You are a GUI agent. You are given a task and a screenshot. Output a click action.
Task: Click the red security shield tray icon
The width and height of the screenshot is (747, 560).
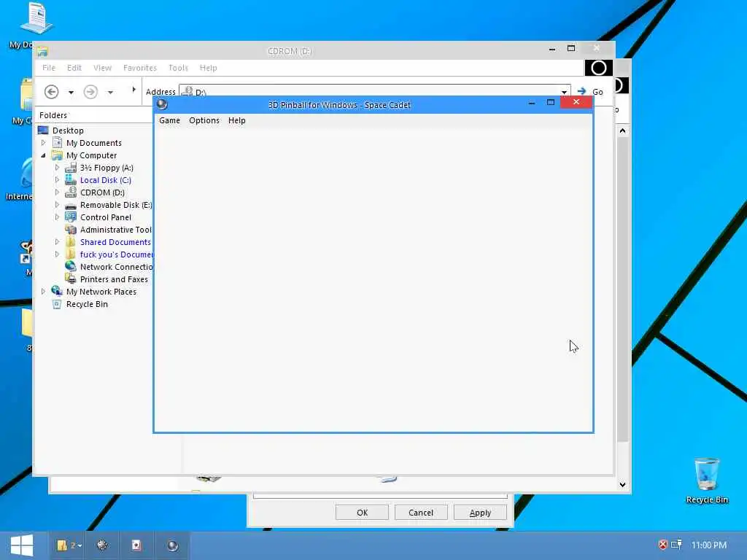pyautogui.click(x=662, y=545)
